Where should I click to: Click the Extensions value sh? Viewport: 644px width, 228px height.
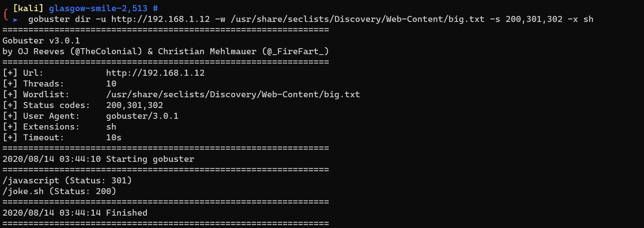111,127
